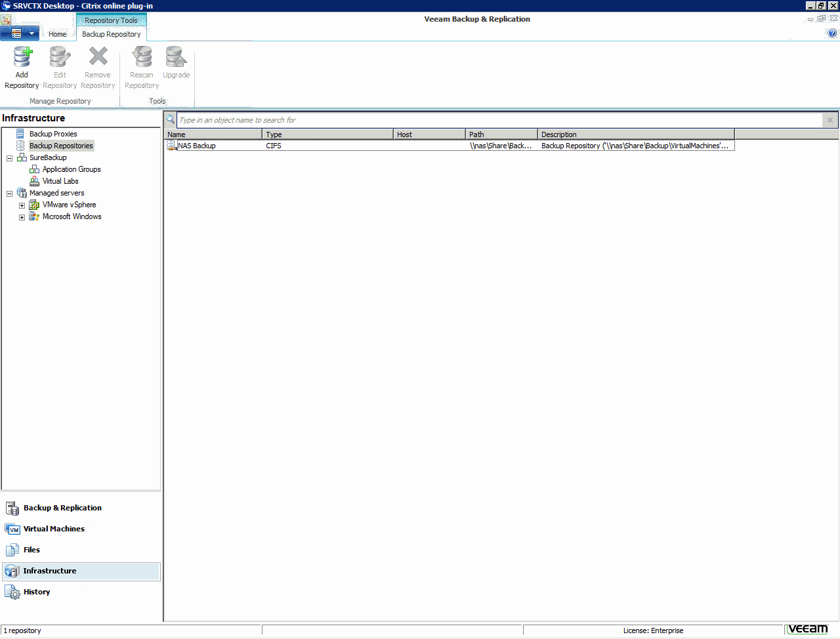840x639 pixels.
Task: Click the Infrastructure pane icon
Action: [12, 571]
